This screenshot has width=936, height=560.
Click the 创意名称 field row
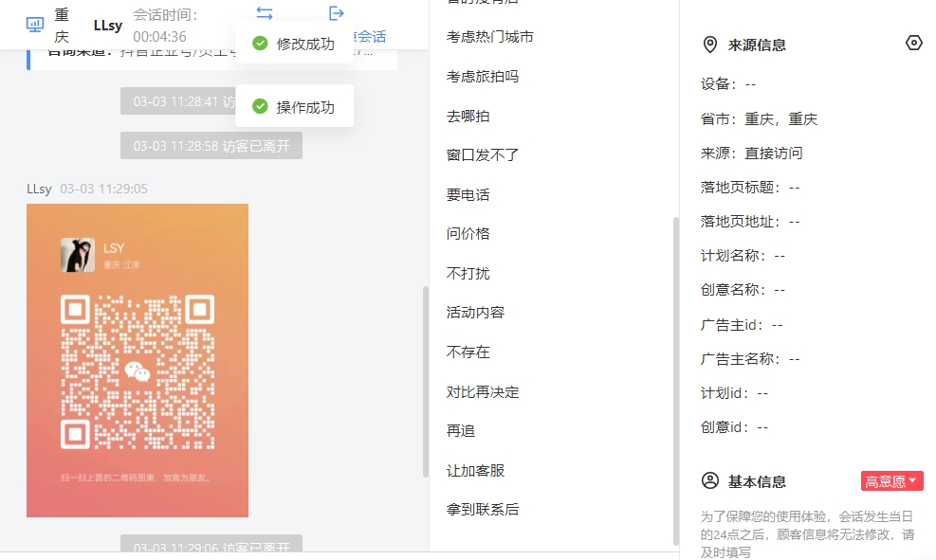click(743, 290)
